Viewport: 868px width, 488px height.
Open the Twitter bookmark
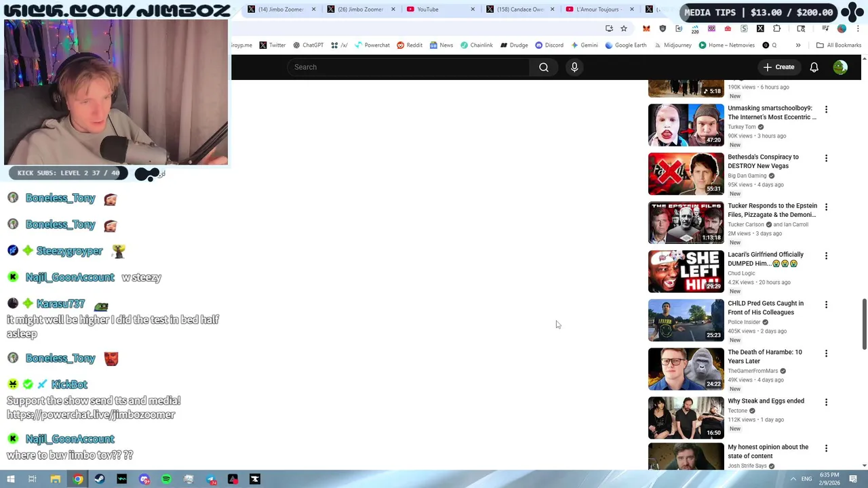272,45
